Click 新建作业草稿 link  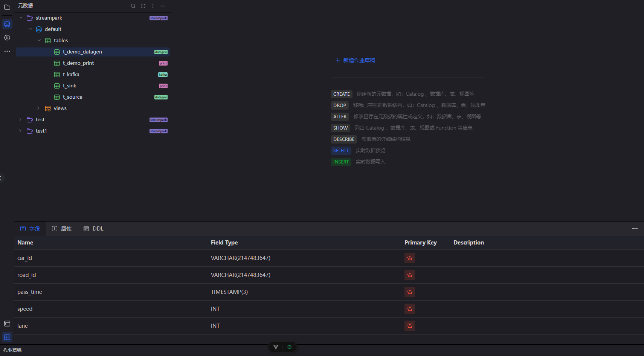pyautogui.click(x=355, y=60)
